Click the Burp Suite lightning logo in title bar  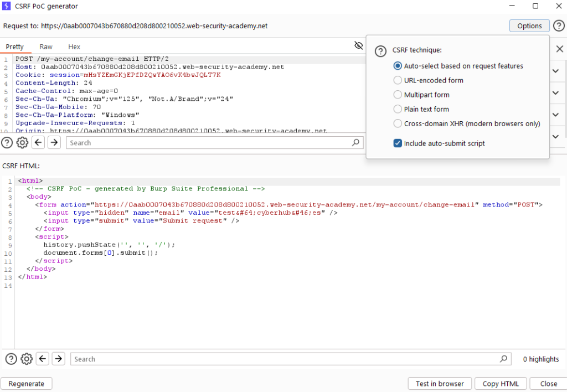coord(6,6)
